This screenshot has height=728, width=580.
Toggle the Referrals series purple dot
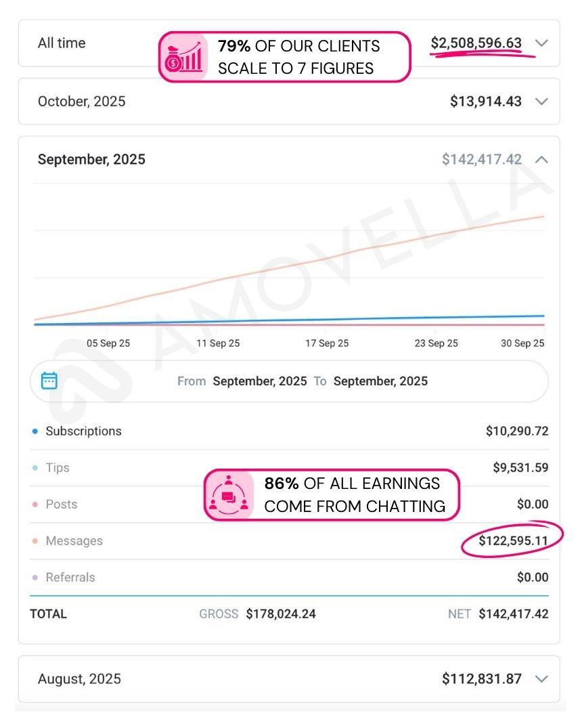click(x=35, y=578)
